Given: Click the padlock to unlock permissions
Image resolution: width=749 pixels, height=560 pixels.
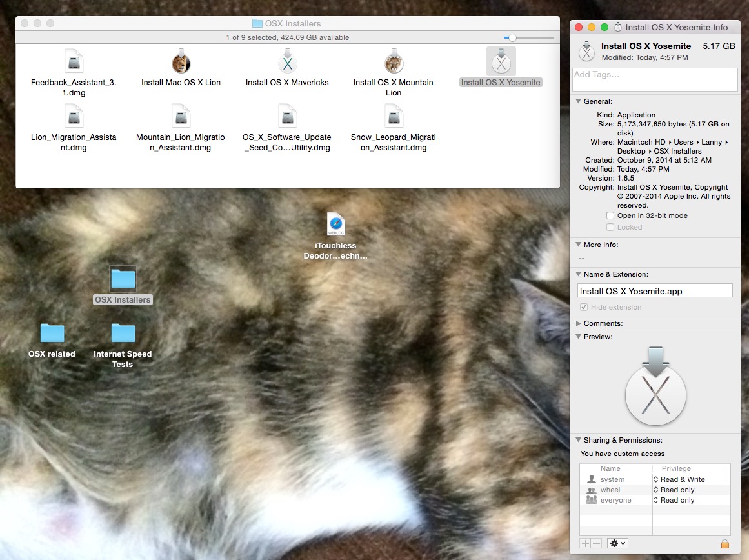Looking at the screenshot, I should (x=724, y=543).
